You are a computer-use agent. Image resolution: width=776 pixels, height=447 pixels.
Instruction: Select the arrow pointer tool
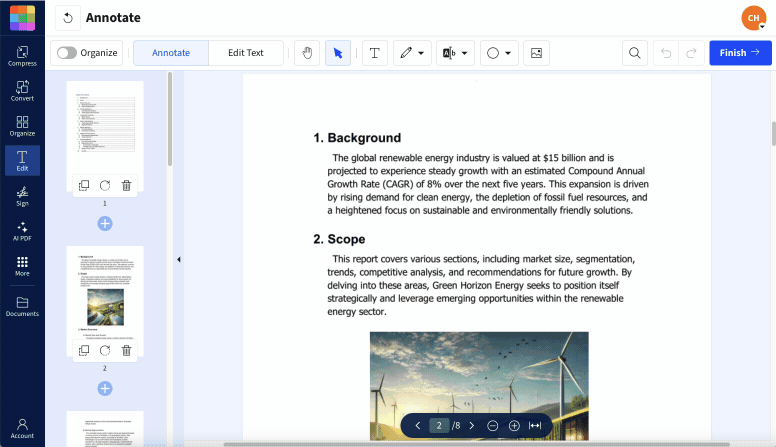(338, 53)
